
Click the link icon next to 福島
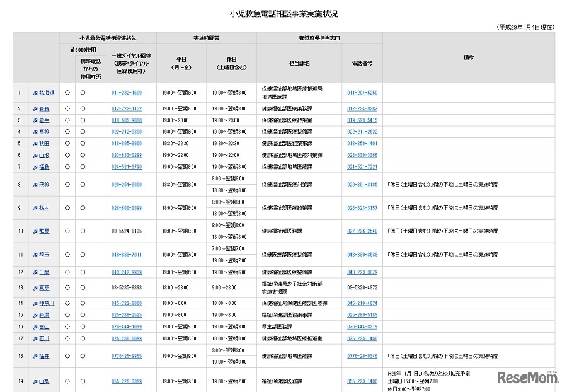[35, 167]
